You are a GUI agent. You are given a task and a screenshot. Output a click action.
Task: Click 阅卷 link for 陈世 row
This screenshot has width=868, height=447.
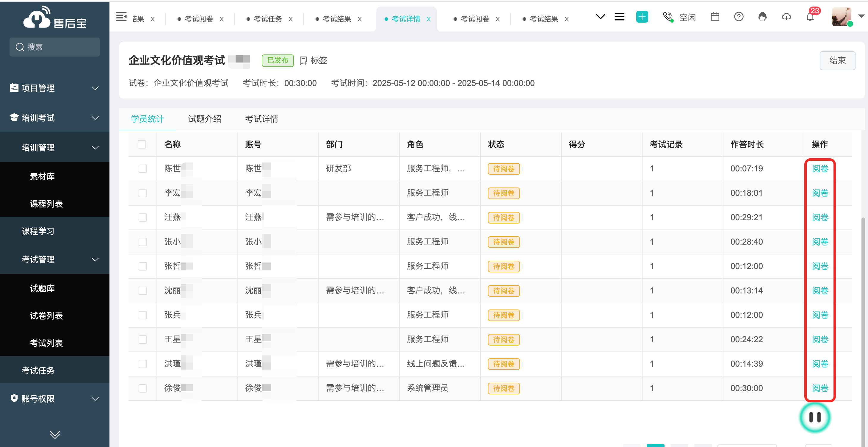pyautogui.click(x=820, y=168)
